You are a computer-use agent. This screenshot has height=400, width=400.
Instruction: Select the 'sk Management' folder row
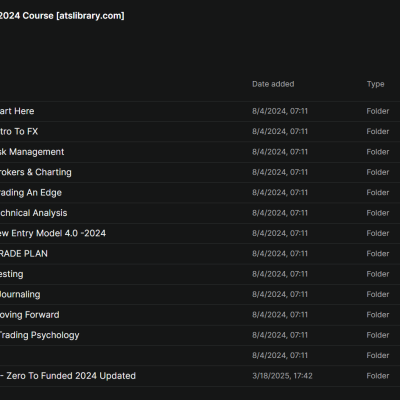coord(200,152)
